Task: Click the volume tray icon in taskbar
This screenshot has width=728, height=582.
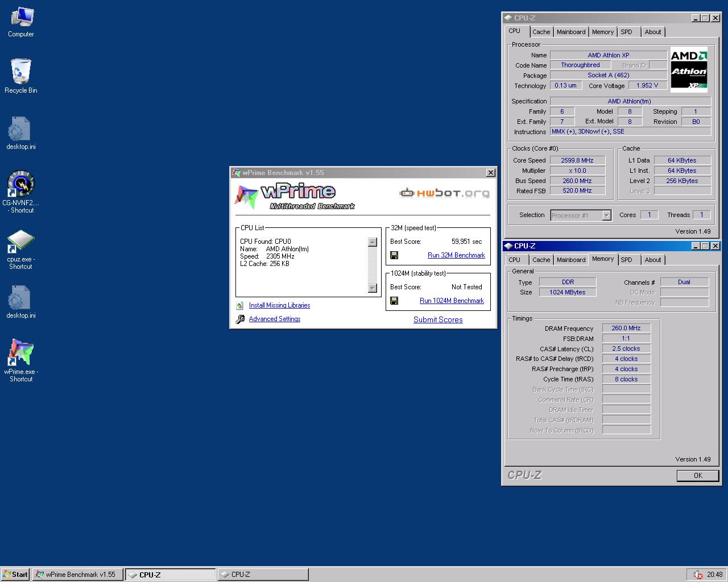Action: coord(698,575)
